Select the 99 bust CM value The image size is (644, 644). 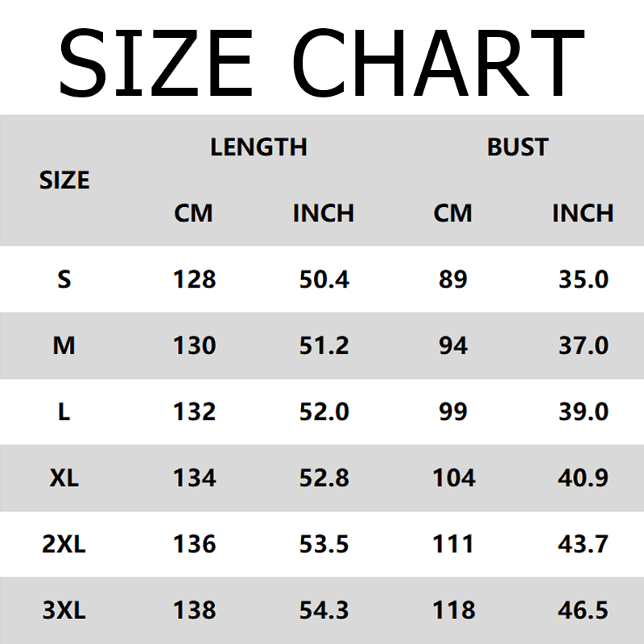coord(453,411)
